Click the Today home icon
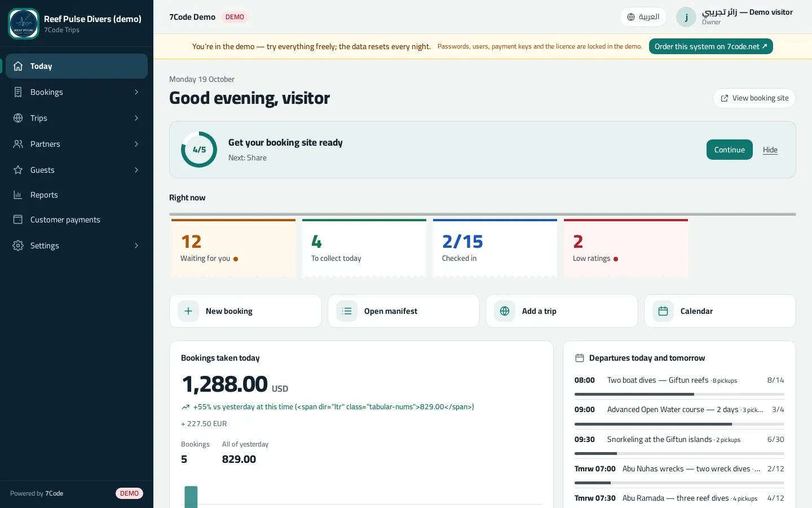812x508 pixels. click(x=18, y=66)
